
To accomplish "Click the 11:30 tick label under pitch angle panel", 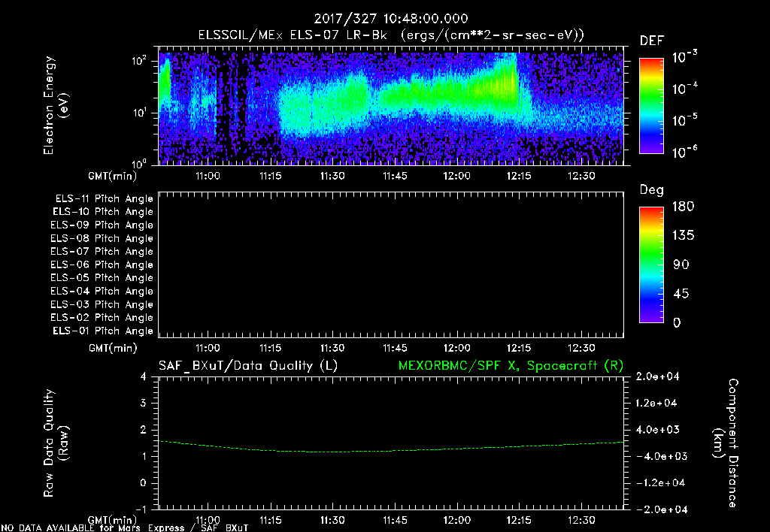I will tap(332, 348).
